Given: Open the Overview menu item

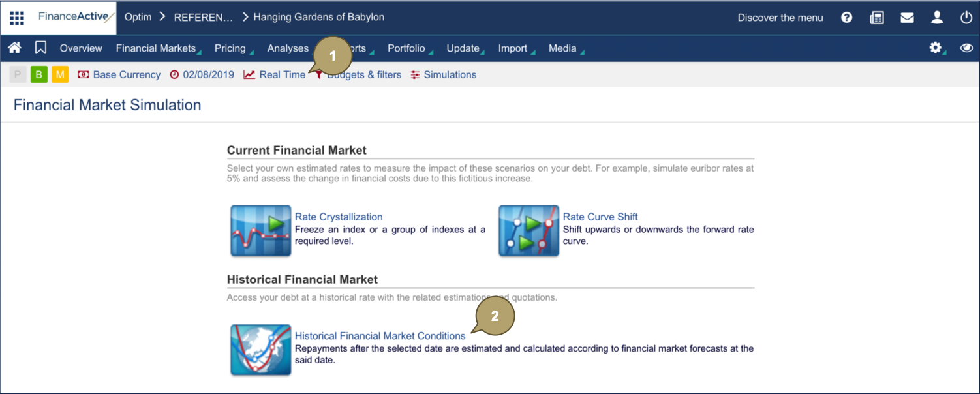Looking at the screenshot, I should pyautogui.click(x=81, y=48).
